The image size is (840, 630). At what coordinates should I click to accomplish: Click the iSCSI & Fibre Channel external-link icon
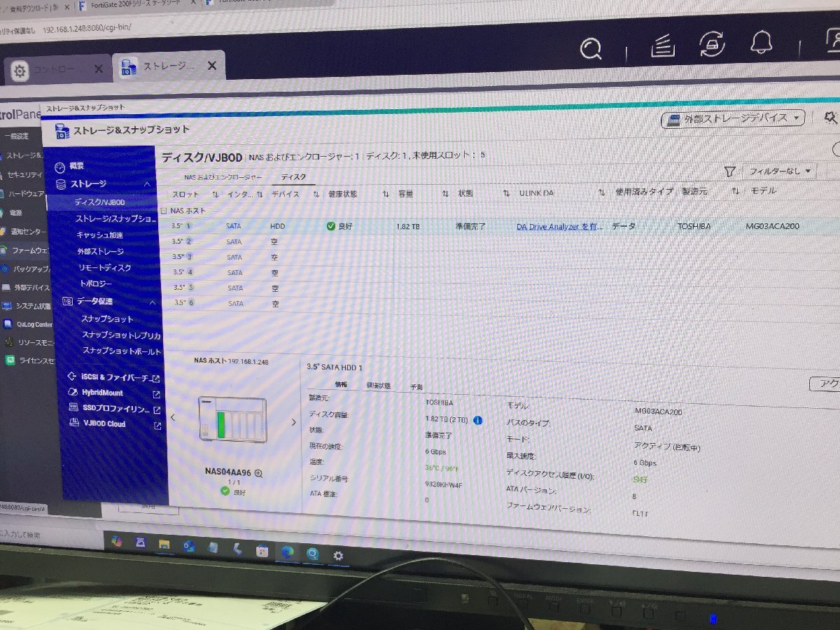point(156,378)
